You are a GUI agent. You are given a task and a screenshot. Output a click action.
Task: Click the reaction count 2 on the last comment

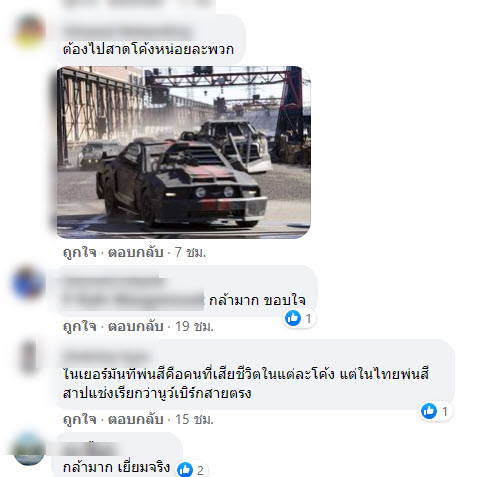pos(200,470)
